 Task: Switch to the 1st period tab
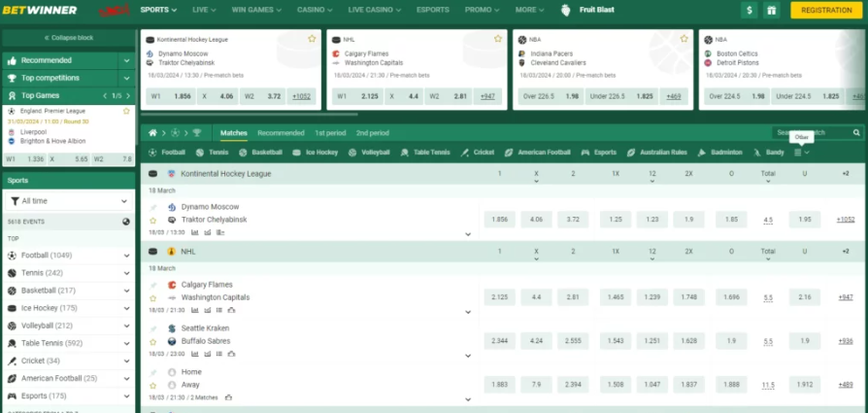click(x=330, y=132)
